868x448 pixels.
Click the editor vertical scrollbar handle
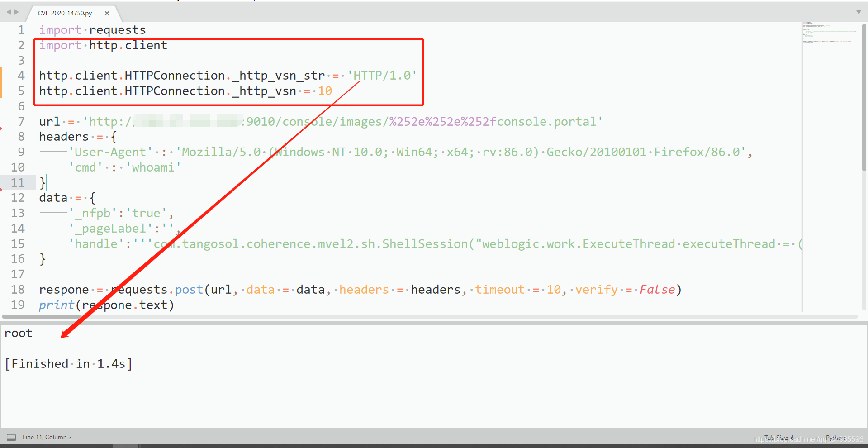tap(864, 97)
